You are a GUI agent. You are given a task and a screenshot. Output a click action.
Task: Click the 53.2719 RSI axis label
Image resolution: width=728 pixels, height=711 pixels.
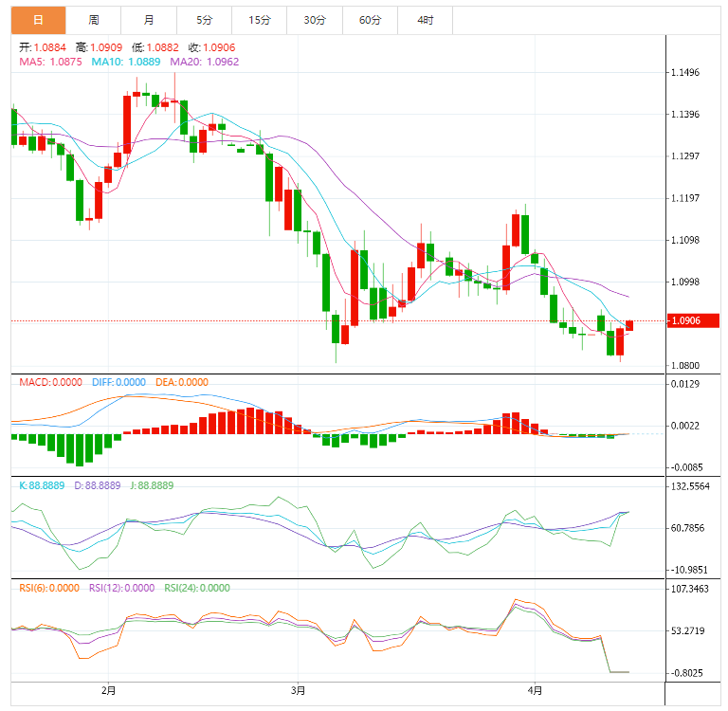point(687,630)
